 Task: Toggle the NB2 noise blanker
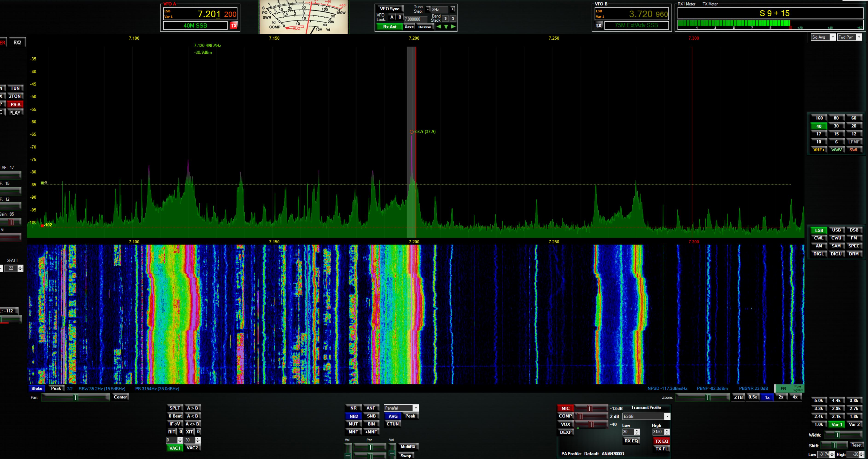click(x=354, y=416)
